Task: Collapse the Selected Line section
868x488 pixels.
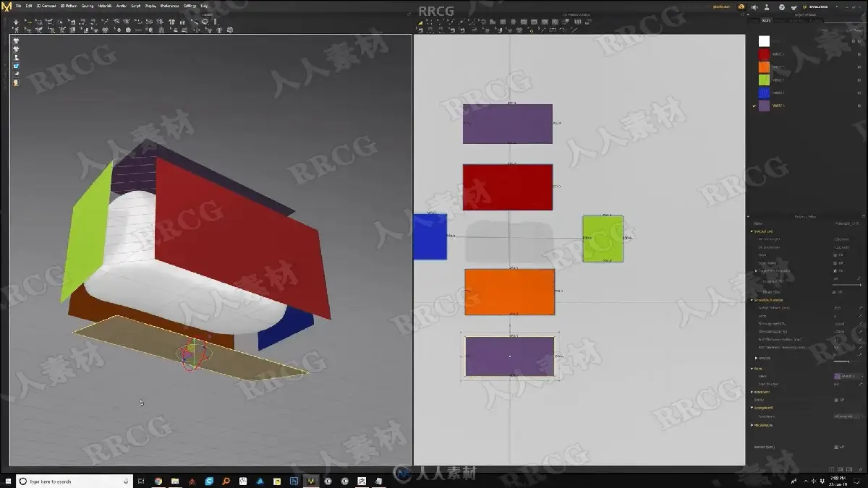Action: coord(752,231)
